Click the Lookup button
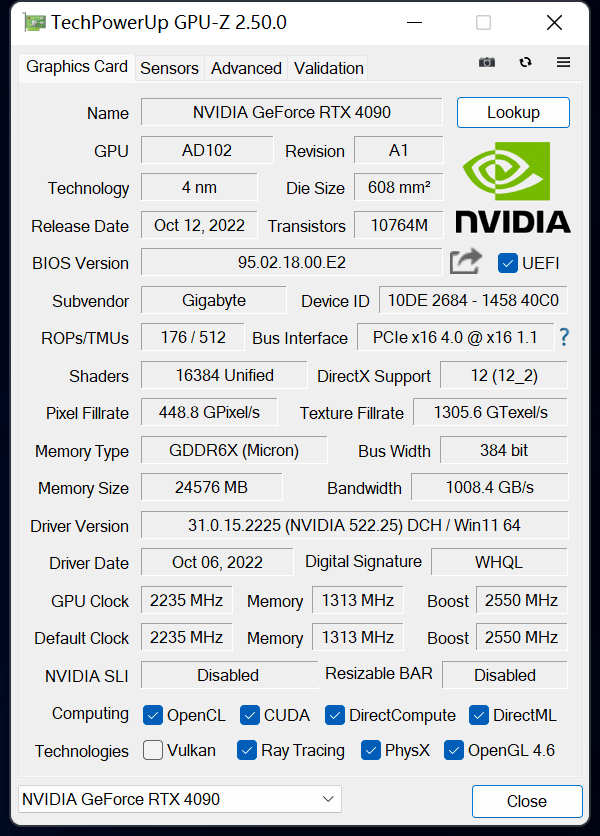The height and width of the screenshot is (836, 600). [x=513, y=112]
